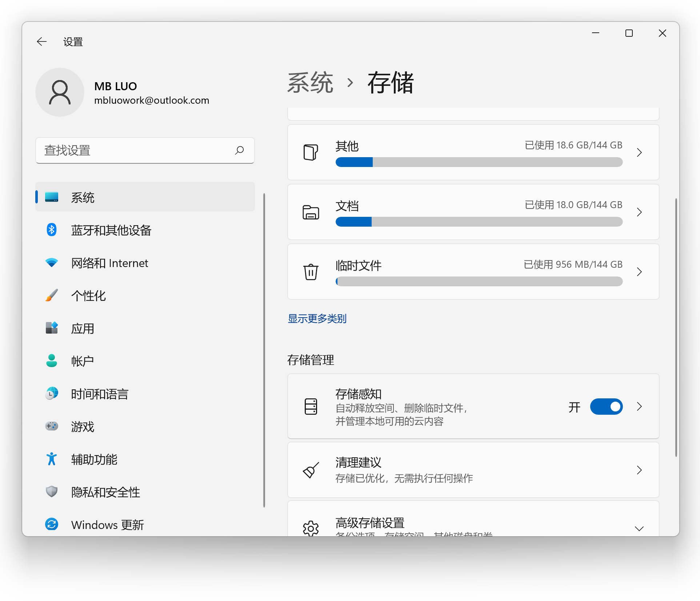Switch to 时间和语言 settings
700x601 pixels.
pyautogui.click(x=145, y=393)
